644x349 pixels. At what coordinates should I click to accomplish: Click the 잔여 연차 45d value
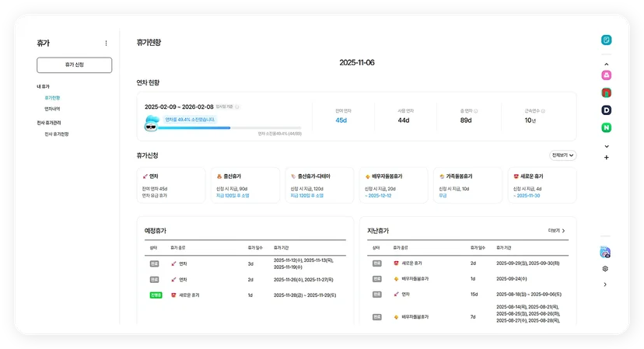click(x=341, y=120)
